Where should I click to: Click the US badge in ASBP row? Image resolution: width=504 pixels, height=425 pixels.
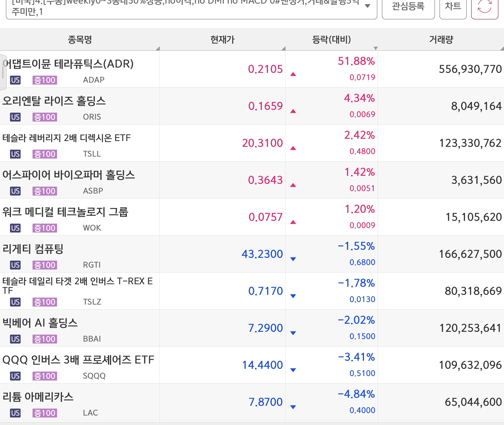(15, 191)
